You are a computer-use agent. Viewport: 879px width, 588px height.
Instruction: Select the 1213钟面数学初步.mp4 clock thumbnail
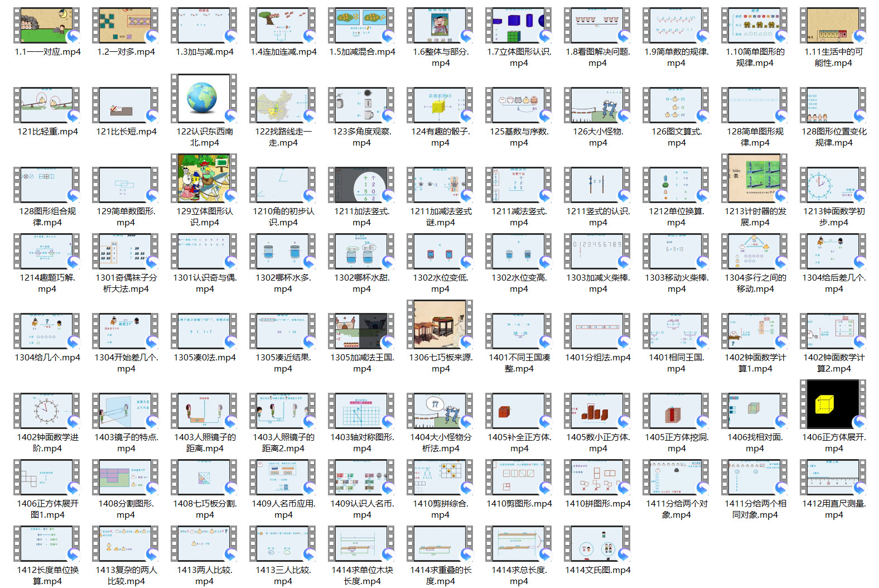[x=833, y=185]
